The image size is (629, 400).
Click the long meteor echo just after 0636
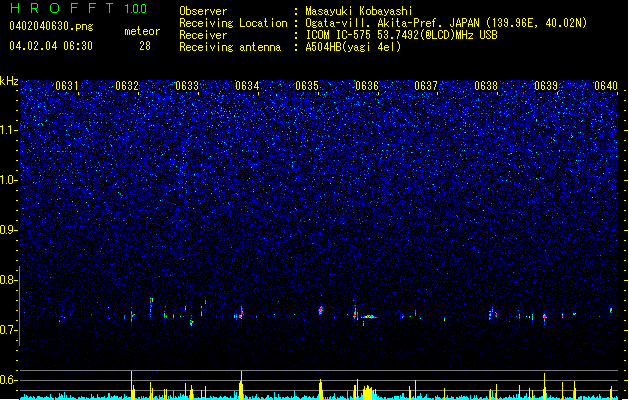(368, 317)
